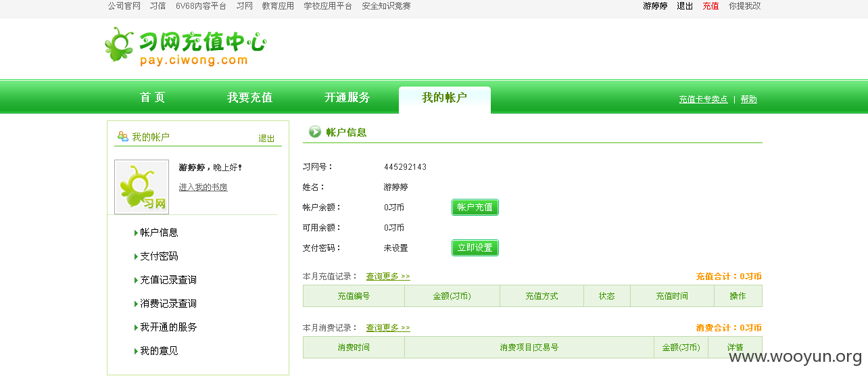Screen dimensions: 868x376
Task: Click the 消费项目|交易号 column header
Action: tap(529, 348)
